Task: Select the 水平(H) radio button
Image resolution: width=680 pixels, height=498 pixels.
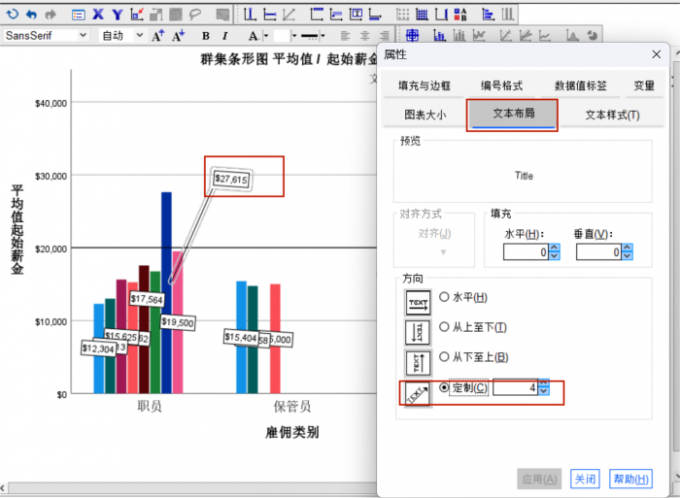Action: coord(445,298)
